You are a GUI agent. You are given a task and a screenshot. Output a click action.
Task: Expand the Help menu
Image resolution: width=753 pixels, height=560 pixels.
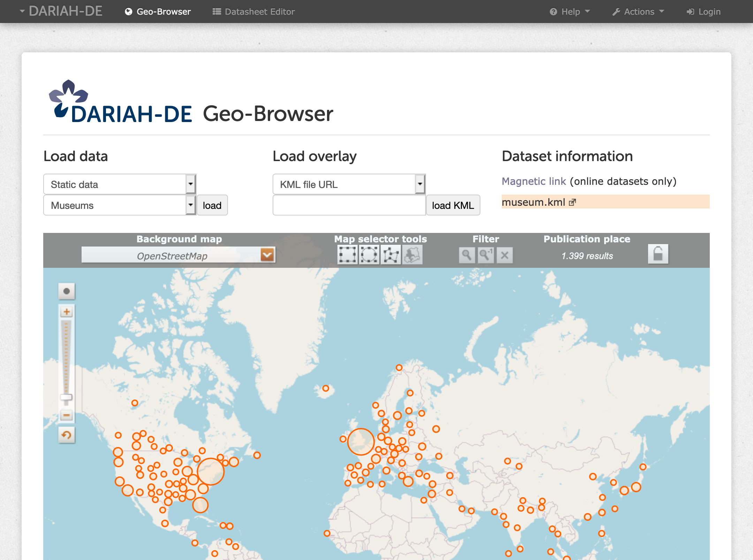coord(570,12)
